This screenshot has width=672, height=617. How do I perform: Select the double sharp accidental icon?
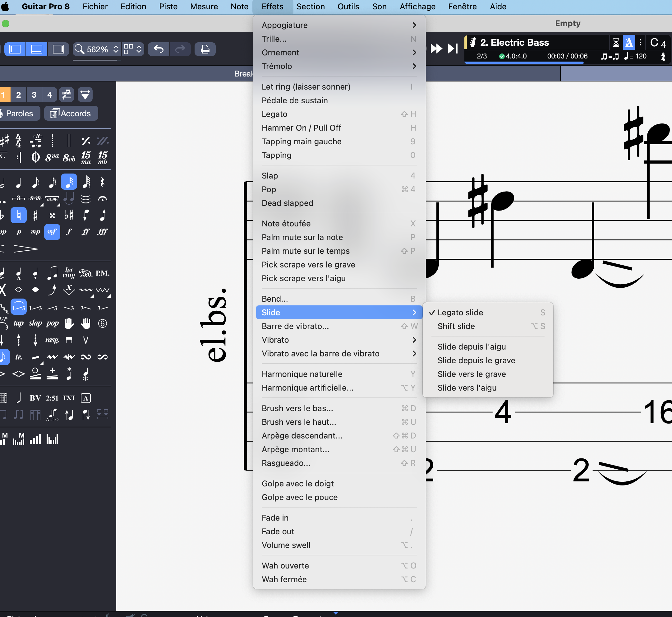52,215
